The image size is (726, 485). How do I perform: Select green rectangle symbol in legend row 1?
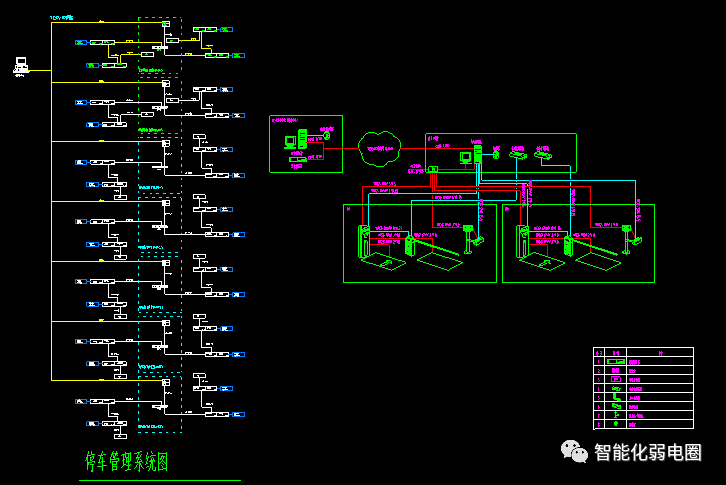615,361
